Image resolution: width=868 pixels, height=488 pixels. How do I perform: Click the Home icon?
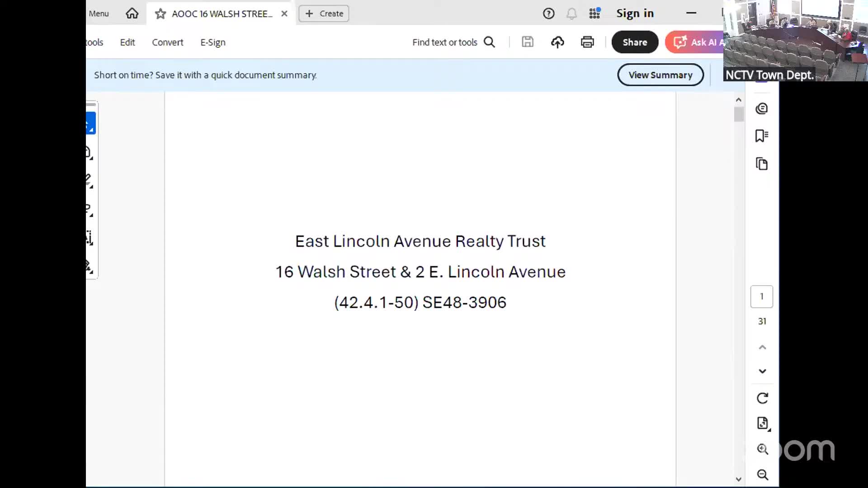[132, 14]
